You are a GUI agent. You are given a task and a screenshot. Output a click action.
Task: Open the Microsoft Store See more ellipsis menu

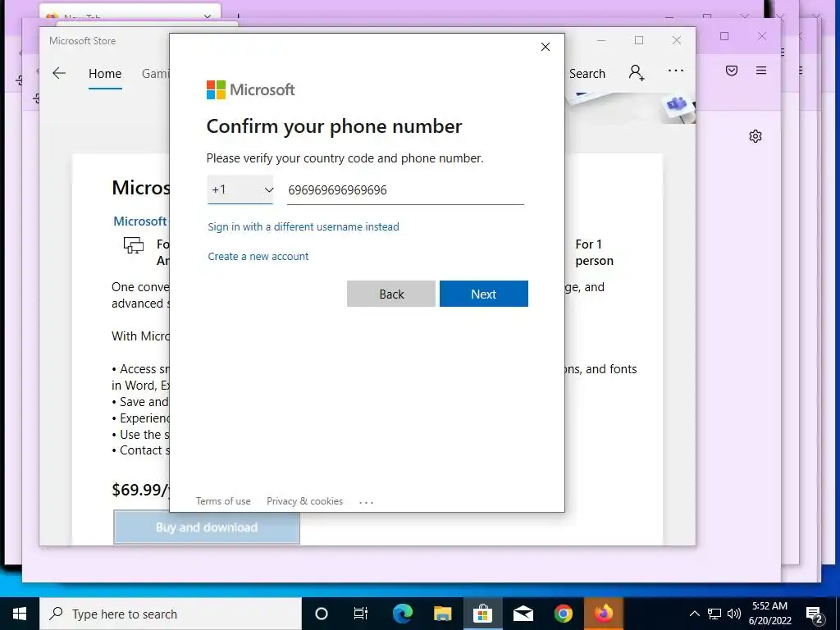(676, 71)
